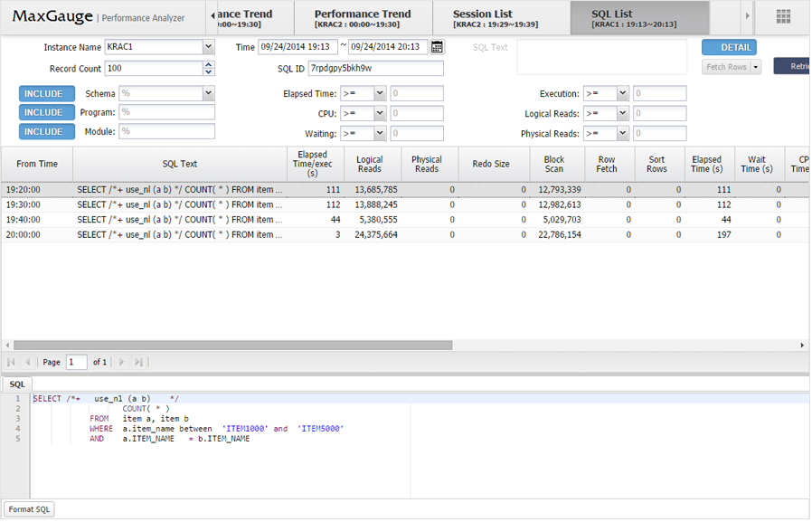
Task: Select the SQL tab in bottom panel
Action: click(x=17, y=384)
